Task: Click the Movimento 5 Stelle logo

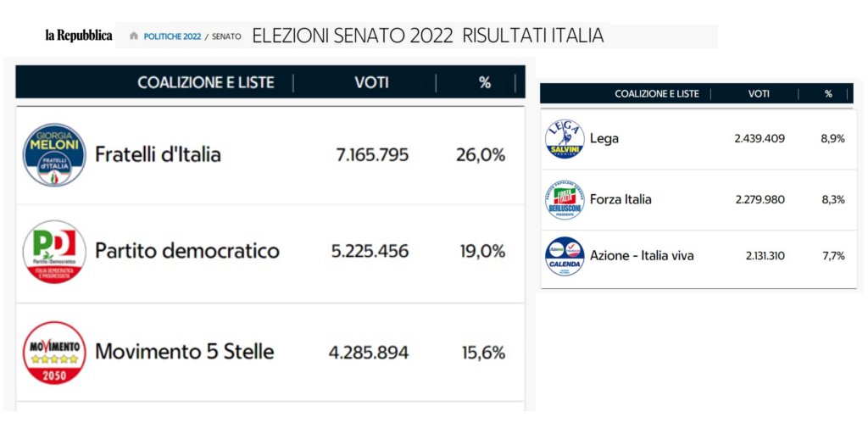Action: (x=54, y=353)
